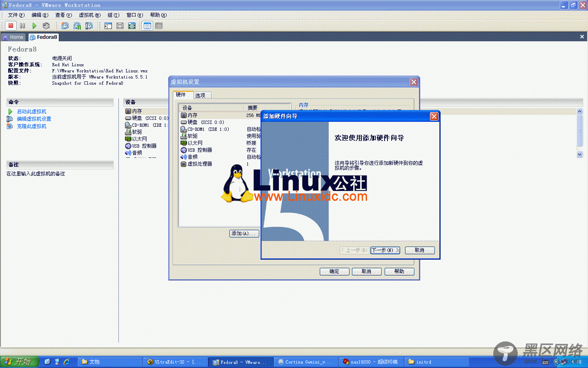Open the Snapshot Manager toolbar icon
Image resolution: width=588 pixels, height=368 pixels.
(89, 26)
